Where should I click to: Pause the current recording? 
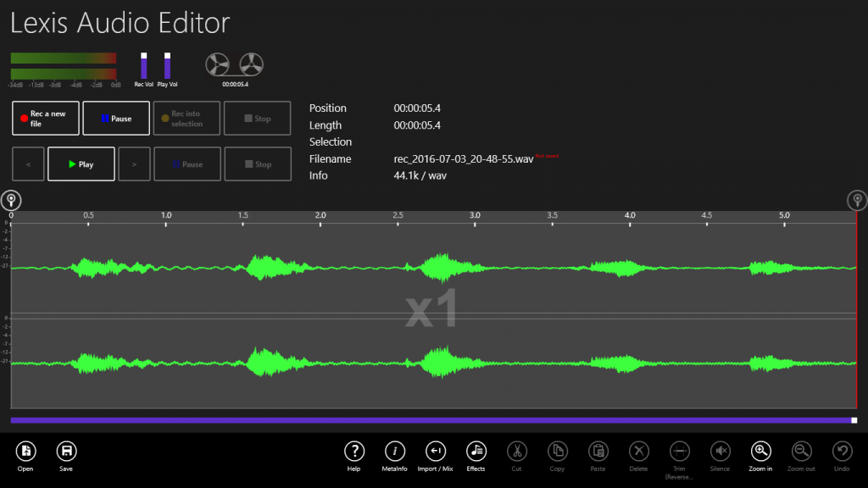[x=115, y=118]
